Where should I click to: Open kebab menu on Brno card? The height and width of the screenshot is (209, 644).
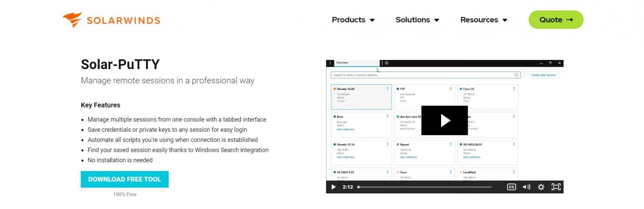coord(388,117)
